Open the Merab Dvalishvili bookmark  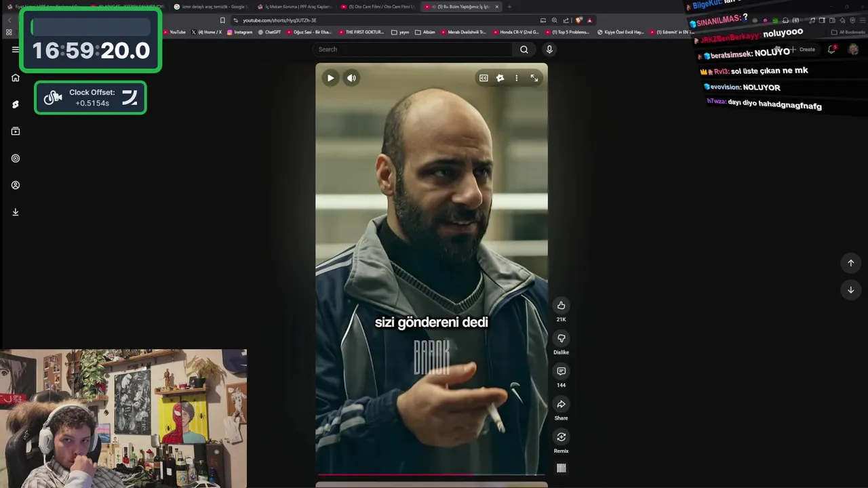(464, 32)
